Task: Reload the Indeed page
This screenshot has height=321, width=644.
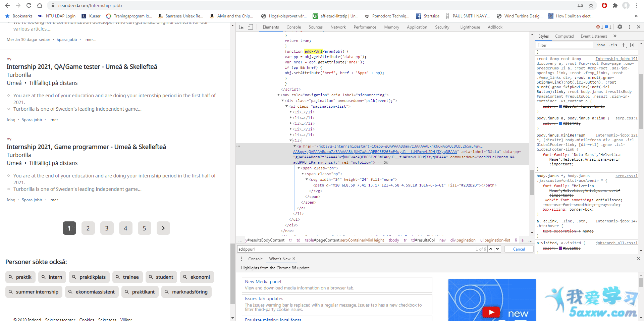Action: [29, 5]
